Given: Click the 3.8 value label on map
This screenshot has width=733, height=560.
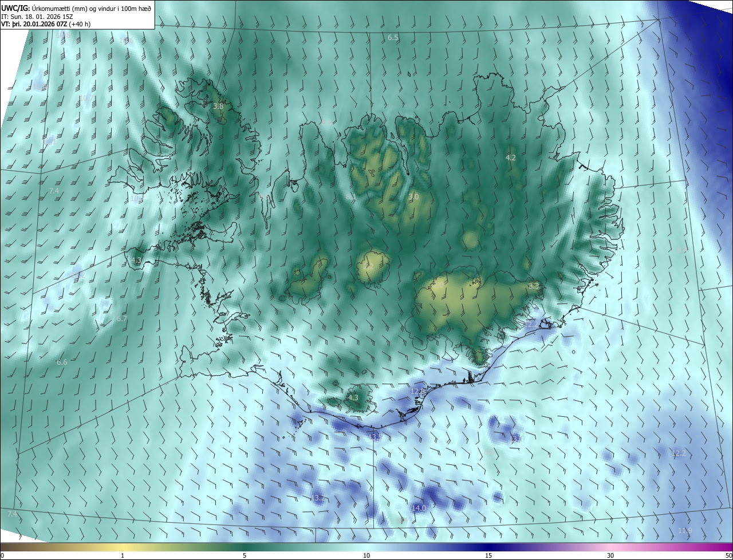Looking at the screenshot, I should coord(218,107).
